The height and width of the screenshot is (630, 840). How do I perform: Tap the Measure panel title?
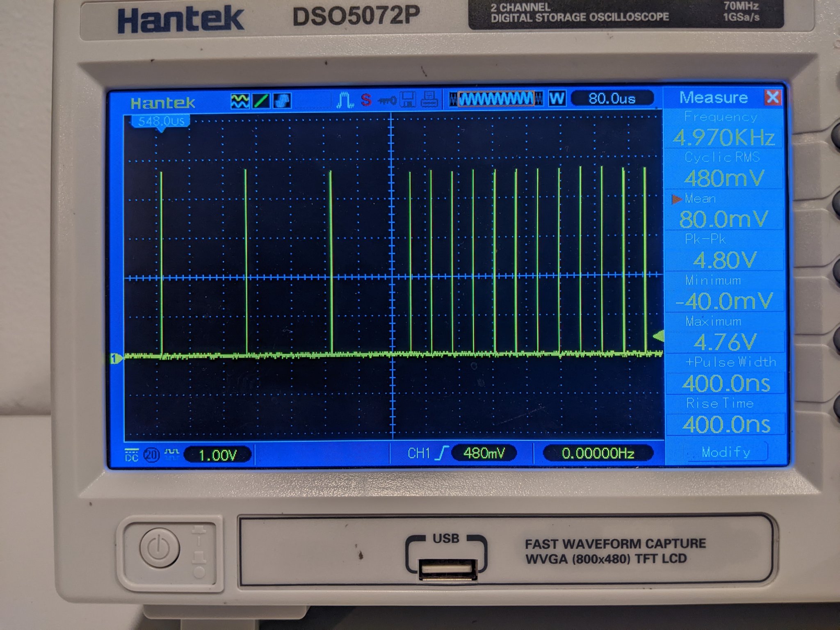click(713, 97)
